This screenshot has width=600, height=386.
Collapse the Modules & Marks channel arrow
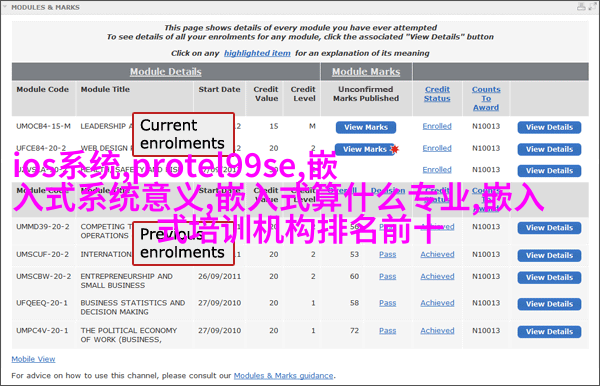[5, 7]
